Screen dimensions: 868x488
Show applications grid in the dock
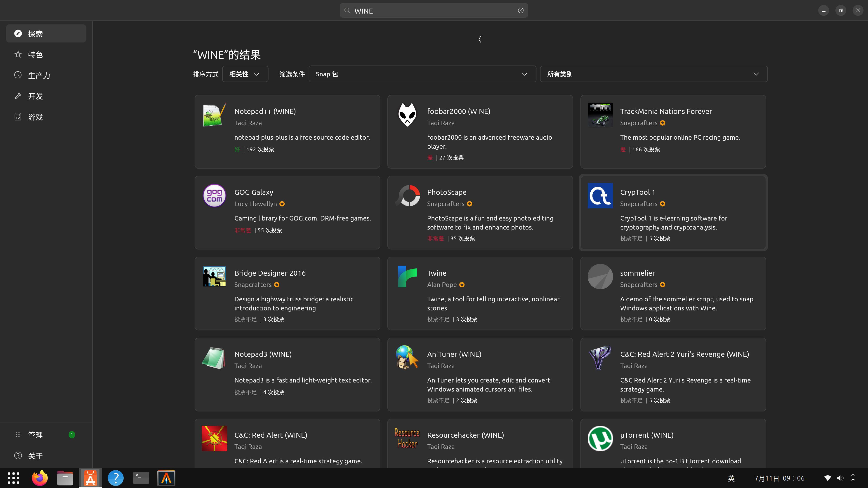coord(14,478)
